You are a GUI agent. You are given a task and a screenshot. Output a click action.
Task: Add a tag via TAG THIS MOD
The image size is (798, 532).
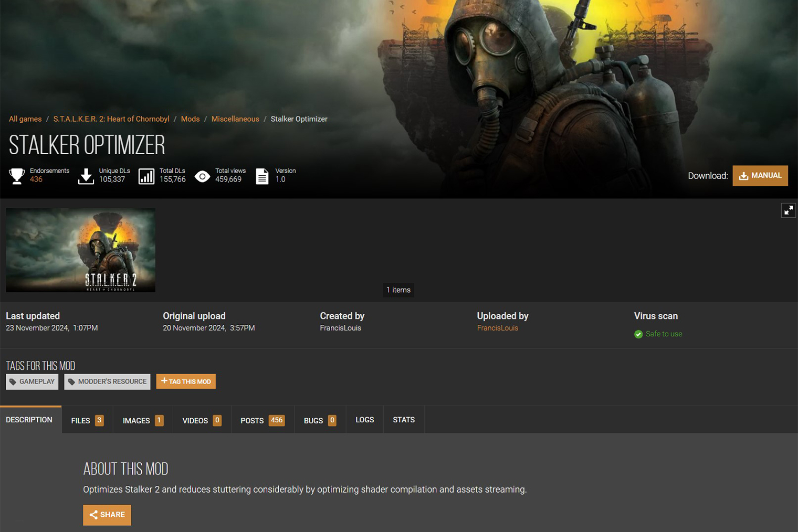186,381
